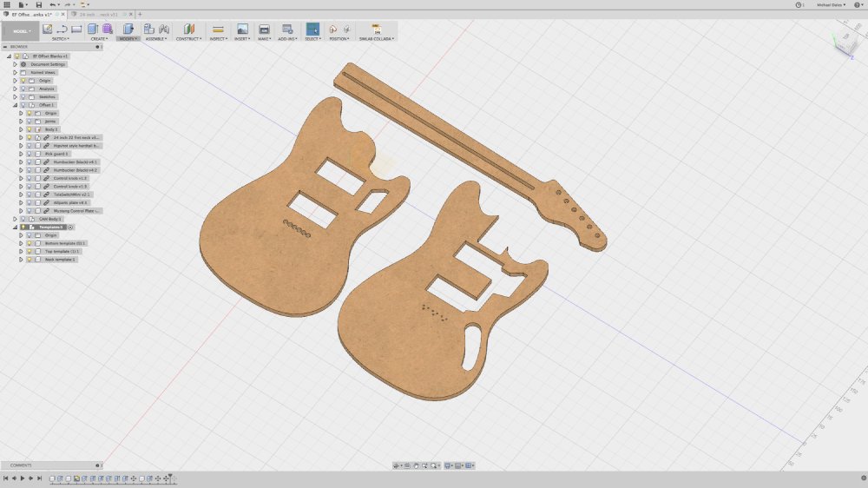Select the Rectangle sketch tool icon
The height and width of the screenshot is (488, 868).
point(76,29)
